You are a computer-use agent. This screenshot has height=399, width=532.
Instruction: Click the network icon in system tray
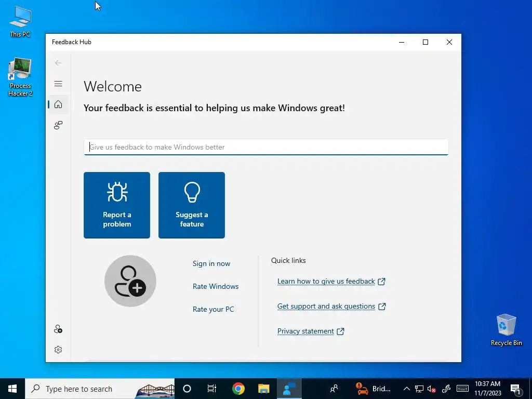pos(419,389)
